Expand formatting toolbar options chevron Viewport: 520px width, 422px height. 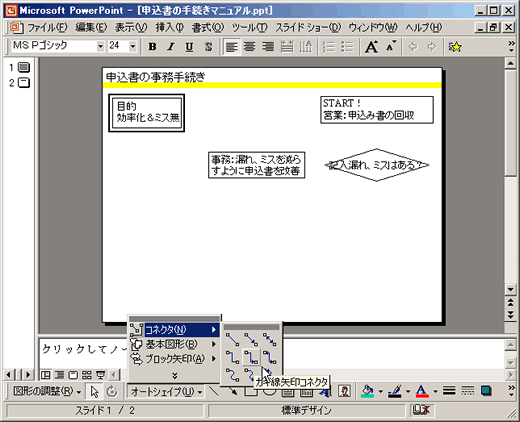pyautogui.click(x=511, y=47)
